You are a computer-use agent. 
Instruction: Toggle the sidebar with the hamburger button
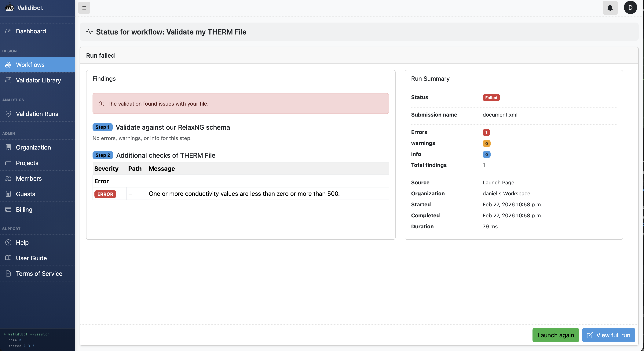pos(84,8)
